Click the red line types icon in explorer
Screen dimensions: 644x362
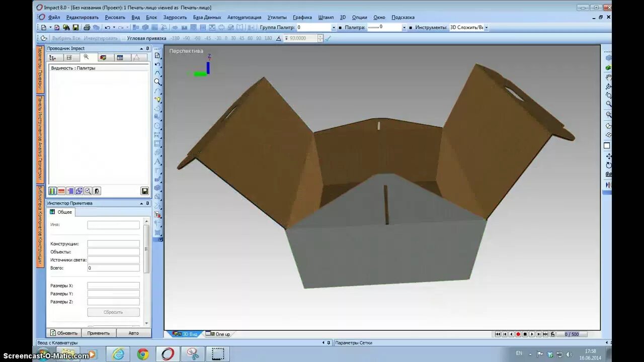[x=61, y=191]
